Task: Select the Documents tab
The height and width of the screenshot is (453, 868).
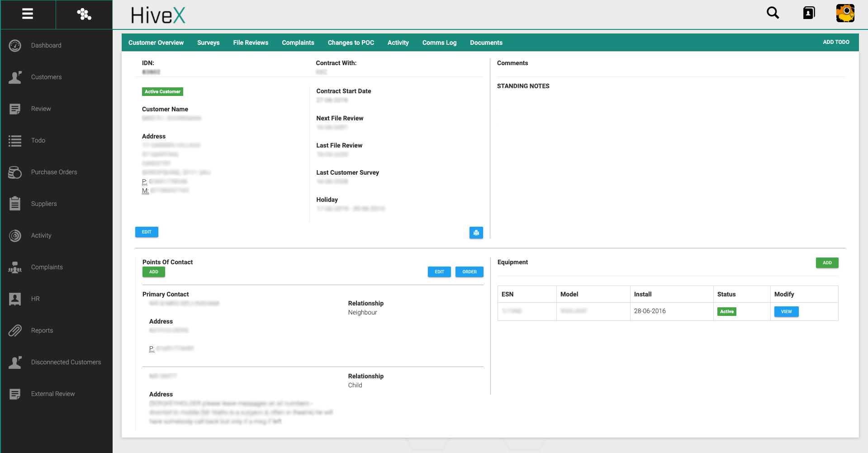Action: (x=486, y=43)
